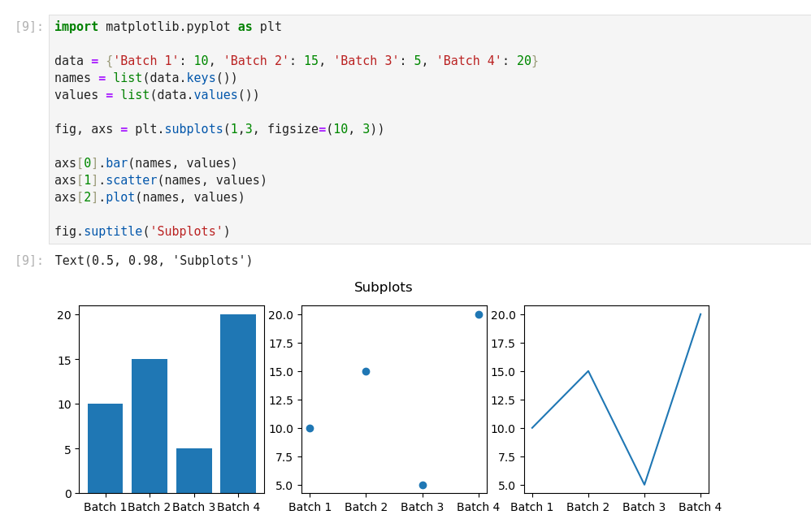Click the Batch 3 bar in bar chart
811x532 pixels.
tap(193, 471)
